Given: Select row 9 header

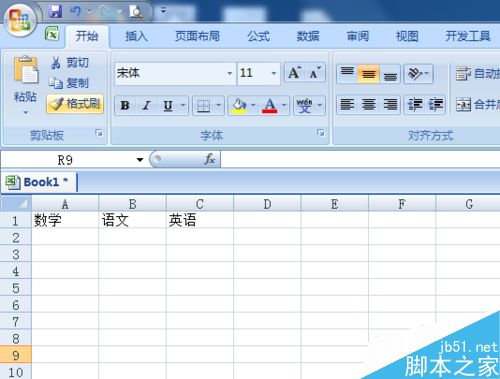Looking at the screenshot, I should 16,355.
